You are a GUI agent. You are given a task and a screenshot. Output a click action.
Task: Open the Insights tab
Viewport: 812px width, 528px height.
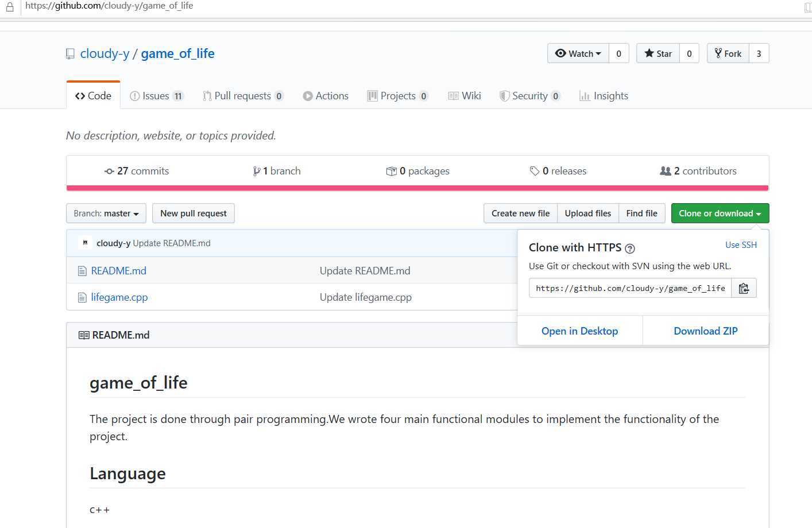tap(604, 96)
